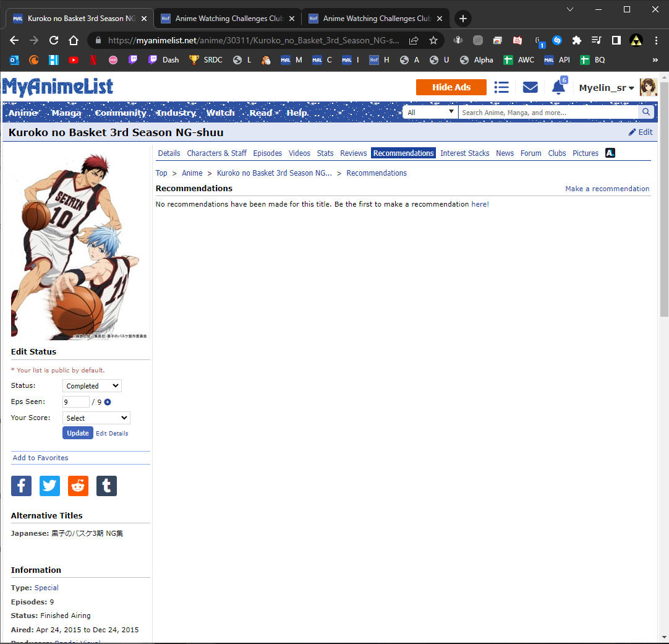
Task: Switch to the Stats tab
Action: 325,153
